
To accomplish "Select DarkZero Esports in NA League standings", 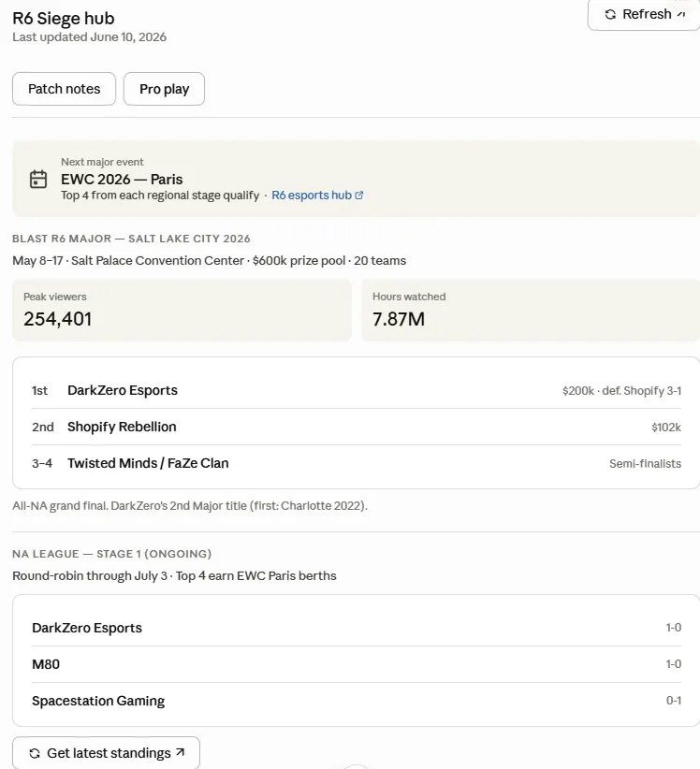I will pos(357,628).
